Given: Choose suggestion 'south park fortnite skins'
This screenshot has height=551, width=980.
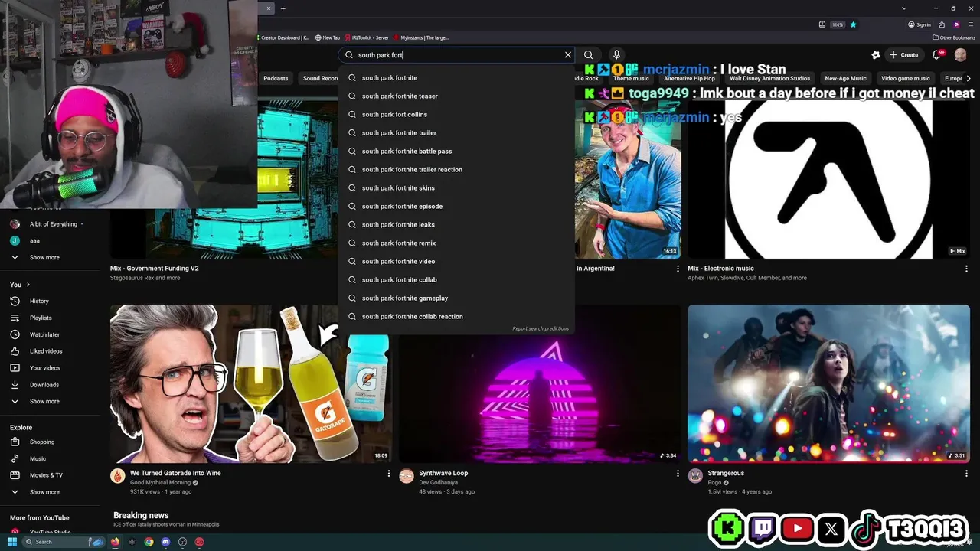Looking at the screenshot, I should tap(456, 187).
